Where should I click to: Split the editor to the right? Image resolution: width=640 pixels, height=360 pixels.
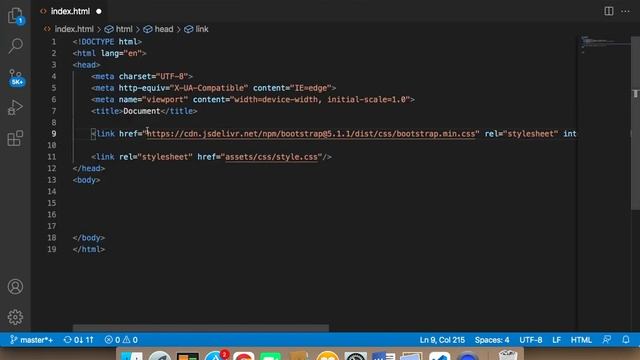point(609,11)
